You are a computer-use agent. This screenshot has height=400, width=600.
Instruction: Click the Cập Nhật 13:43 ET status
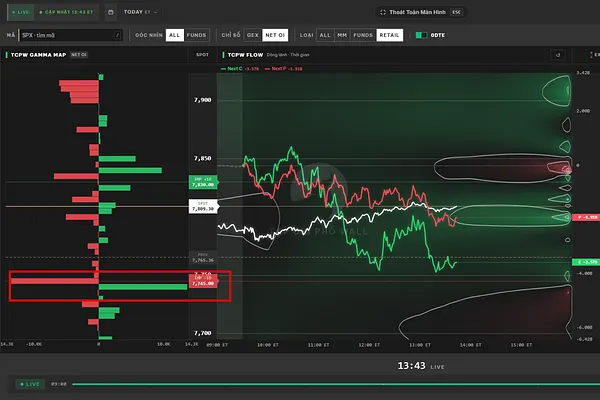point(67,12)
